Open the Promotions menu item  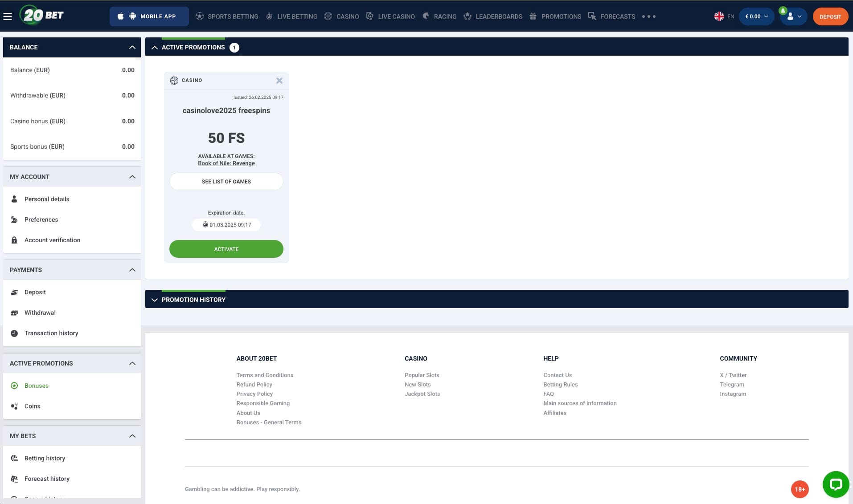coord(561,16)
